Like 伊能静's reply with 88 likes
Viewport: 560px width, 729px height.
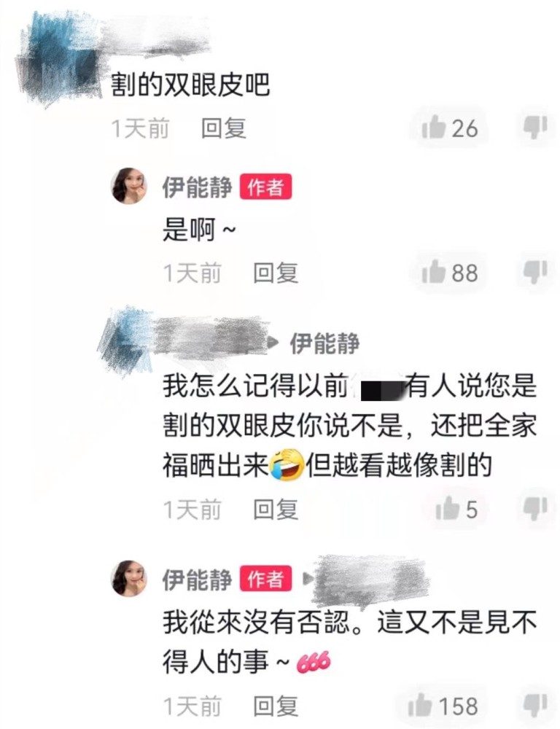coord(433,273)
